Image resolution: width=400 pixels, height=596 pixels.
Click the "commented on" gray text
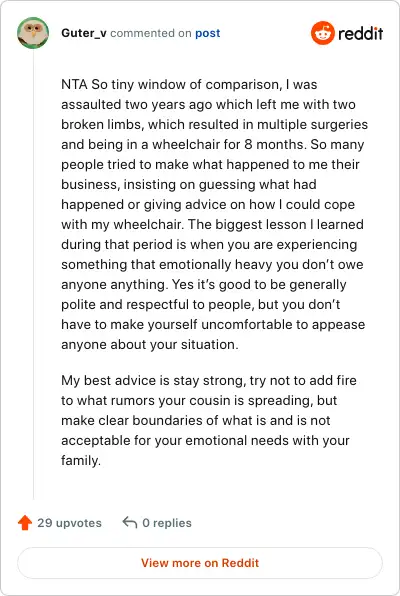(151, 33)
